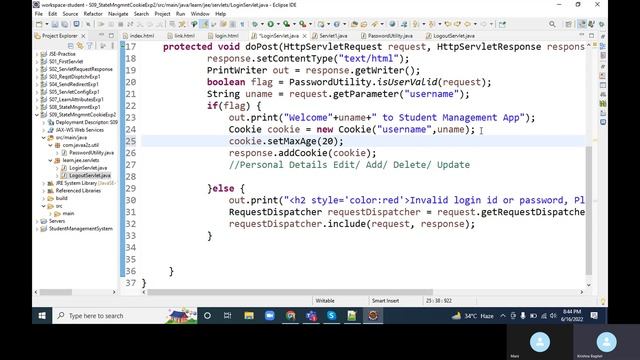The height and width of the screenshot is (360, 640).
Task: Click Link with Editor icon in Project Explorer
Action: pos(80,46)
